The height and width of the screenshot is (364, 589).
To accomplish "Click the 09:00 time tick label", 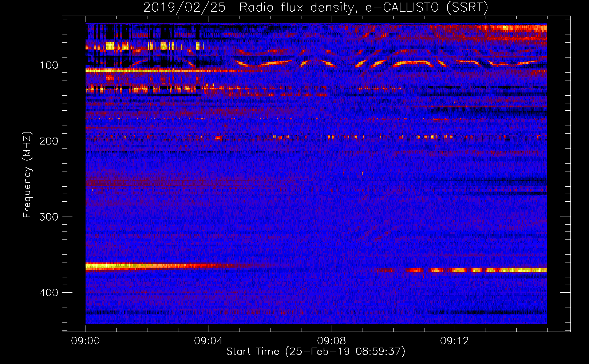I will click(86, 341).
